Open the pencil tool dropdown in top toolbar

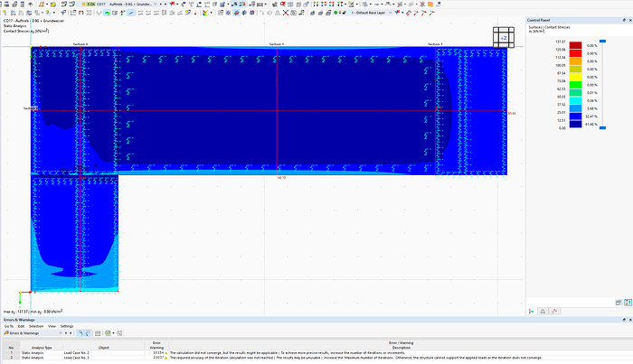pyautogui.click(x=47, y=4)
